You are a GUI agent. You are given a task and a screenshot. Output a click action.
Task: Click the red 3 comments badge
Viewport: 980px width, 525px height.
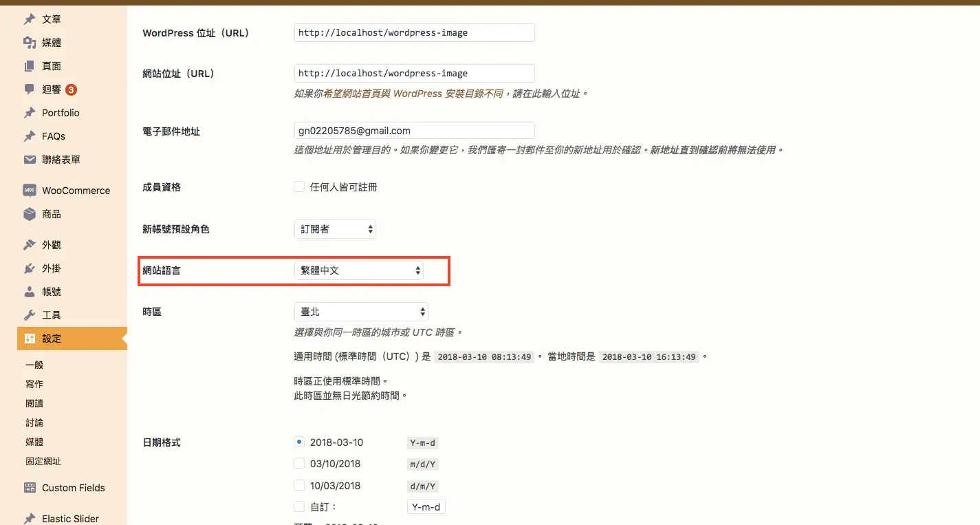[71, 89]
